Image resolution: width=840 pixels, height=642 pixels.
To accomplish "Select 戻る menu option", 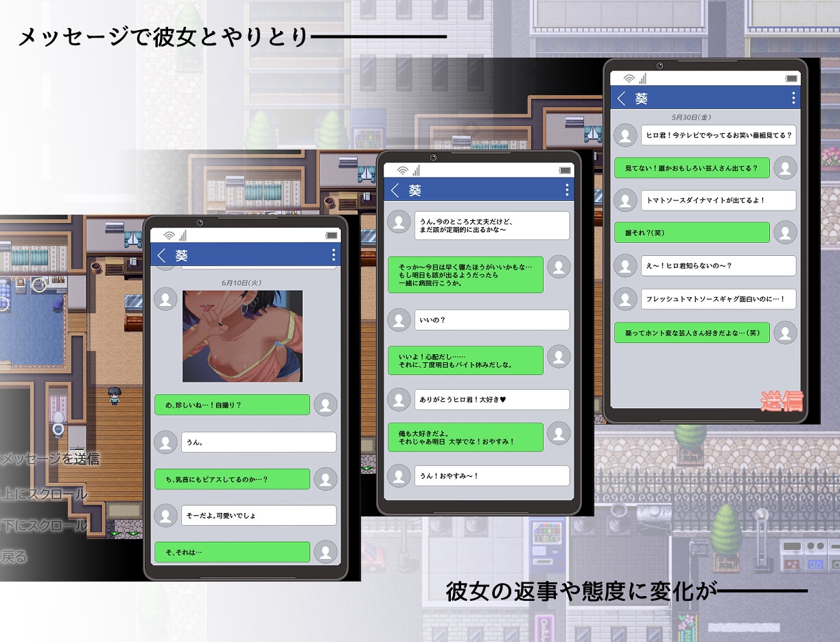I will tap(14, 557).
